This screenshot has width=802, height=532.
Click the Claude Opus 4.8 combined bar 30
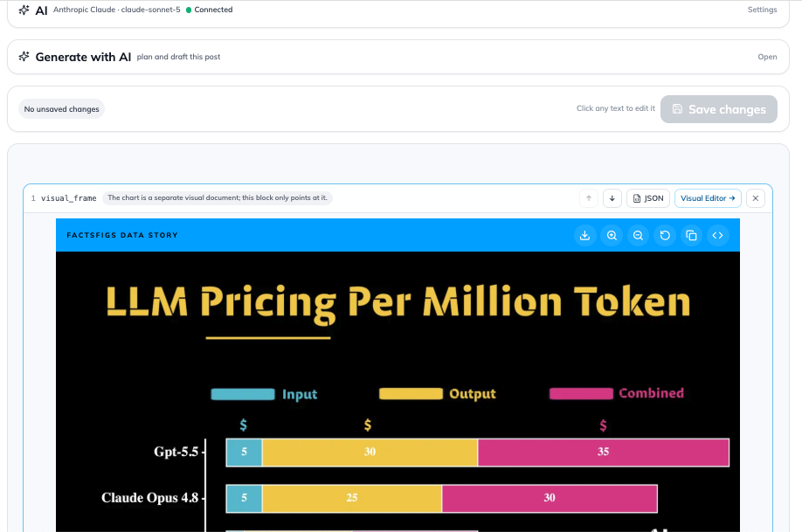click(550, 498)
